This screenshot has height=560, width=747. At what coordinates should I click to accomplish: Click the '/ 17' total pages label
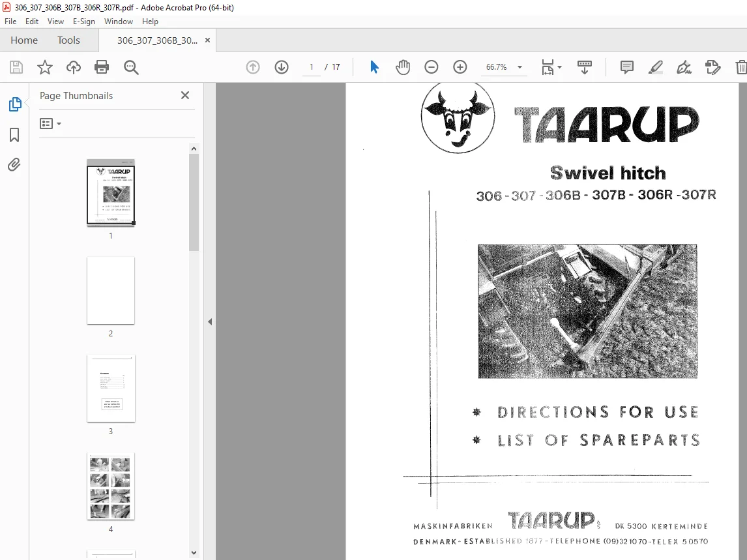[332, 67]
